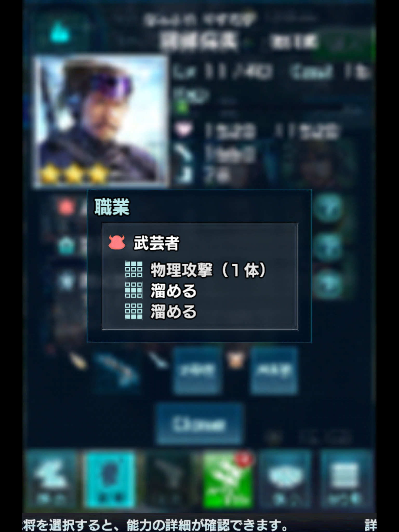This screenshot has width=399, height=532.
Task: Tap the cloud-shaped icon in bottom bar
Action: (286, 480)
